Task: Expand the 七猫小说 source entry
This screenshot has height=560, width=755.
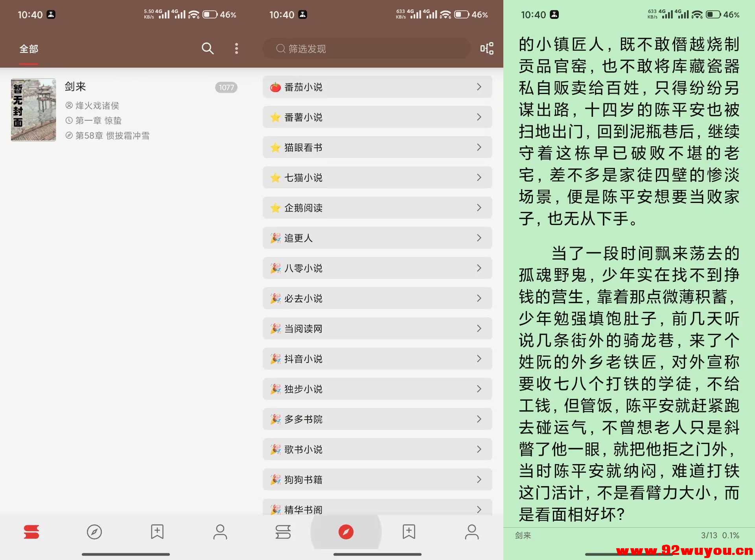Action: coord(377,177)
